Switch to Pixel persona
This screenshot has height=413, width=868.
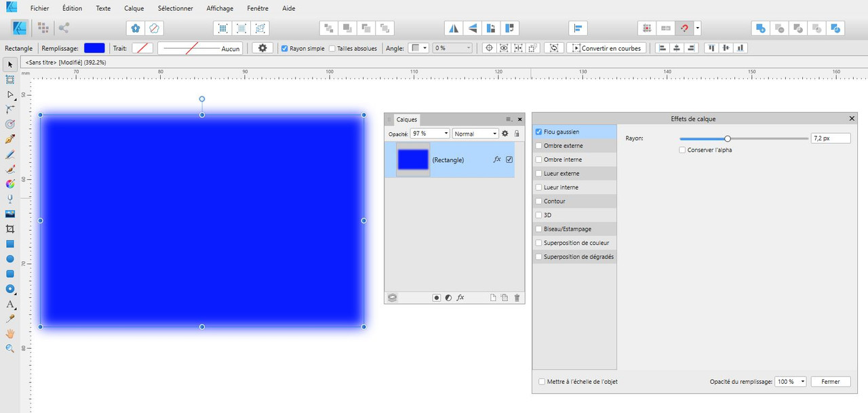tap(43, 28)
